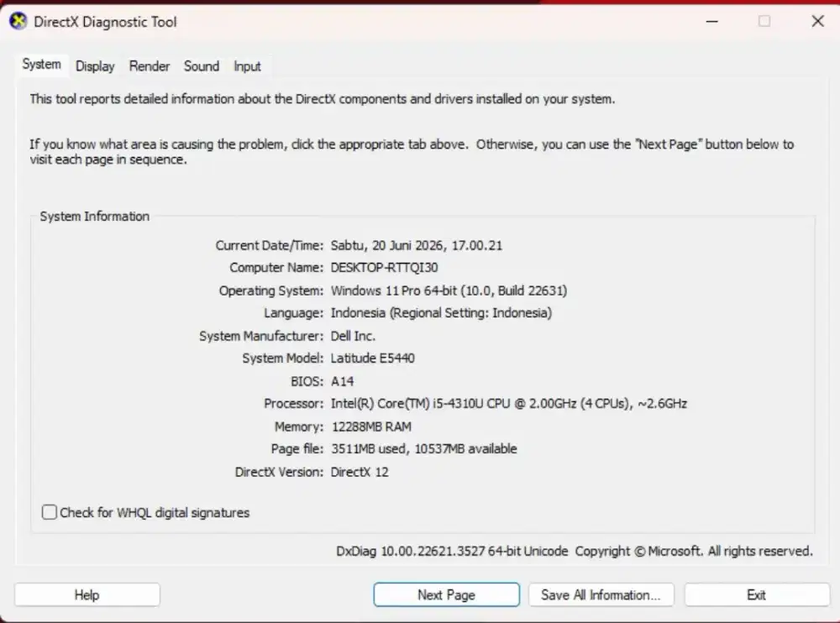Screen dimensions: 840x623
Task: Click the 'DirectX Version:' label
Action: [279, 472]
